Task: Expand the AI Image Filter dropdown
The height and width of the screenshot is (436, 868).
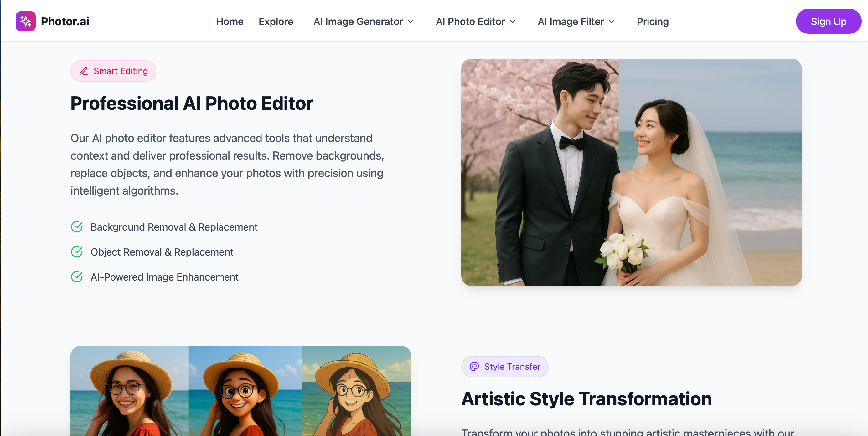Action: pyautogui.click(x=576, y=21)
